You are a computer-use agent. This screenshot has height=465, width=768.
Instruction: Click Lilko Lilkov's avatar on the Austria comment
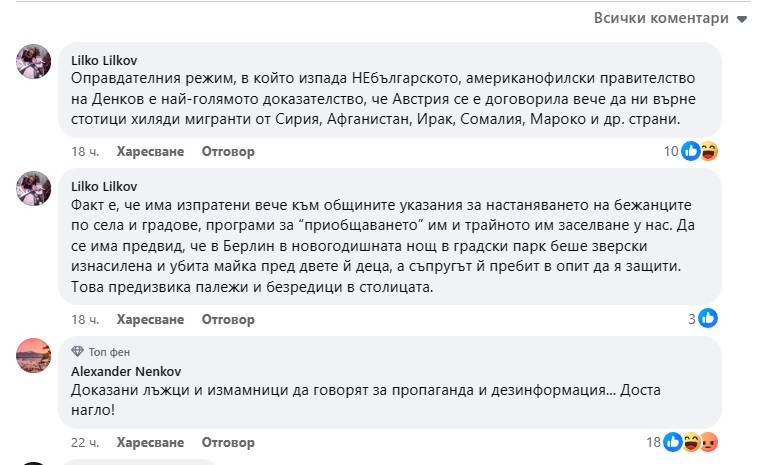tap(34, 63)
